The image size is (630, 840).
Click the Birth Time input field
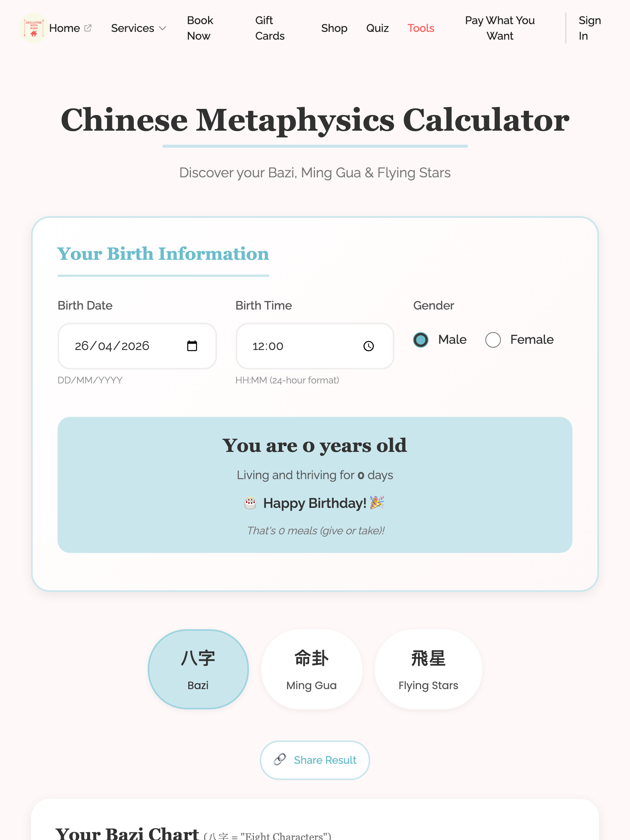[x=292, y=346]
